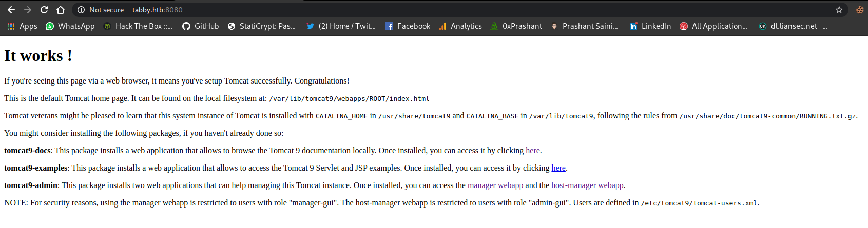This screenshot has height=228, width=868.
Task: Click the Not secure site info icon
Action: click(x=81, y=10)
